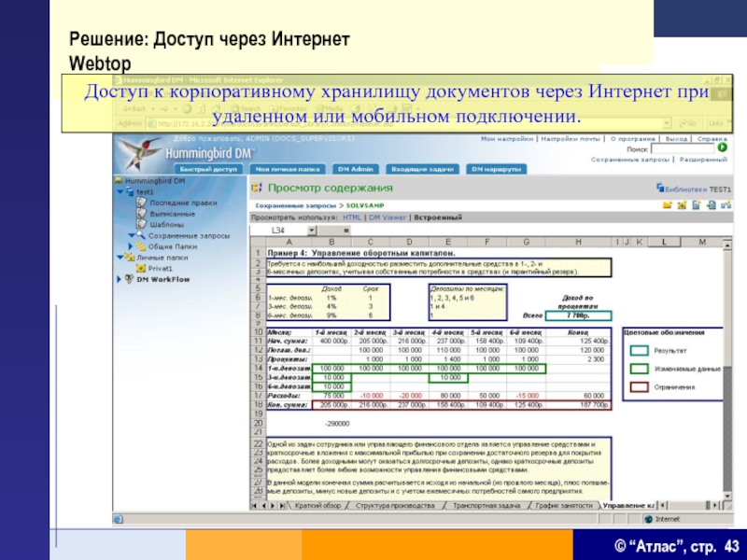Expand the DM WorkFlow node

(120, 279)
